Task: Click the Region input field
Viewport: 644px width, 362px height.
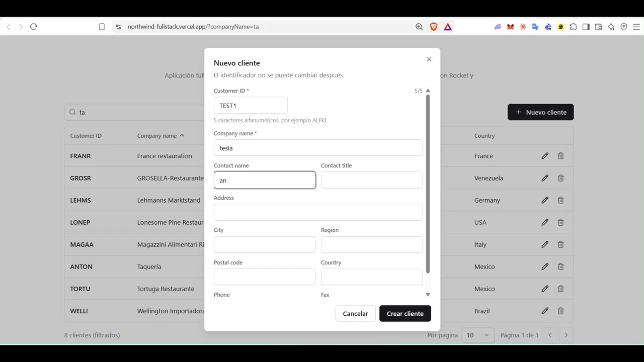Action: [372, 244]
